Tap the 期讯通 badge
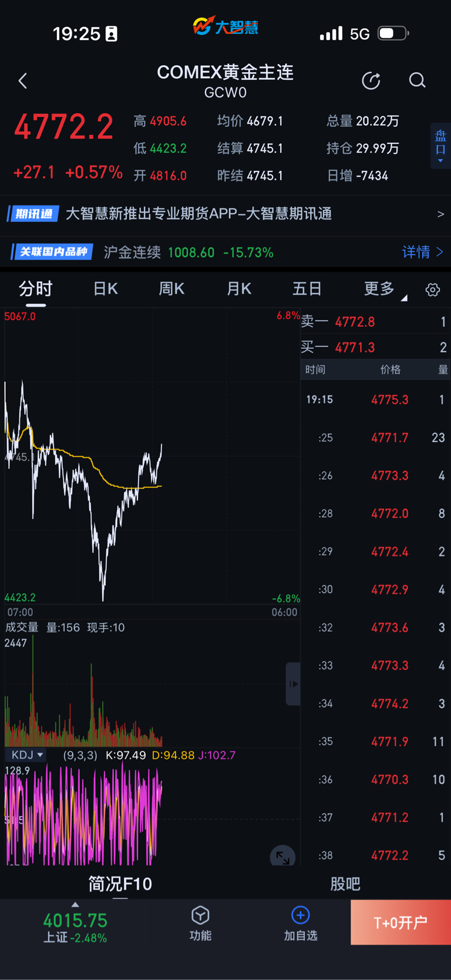Image resolution: width=451 pixels, height=980 pixels. (x=33, y=214)
